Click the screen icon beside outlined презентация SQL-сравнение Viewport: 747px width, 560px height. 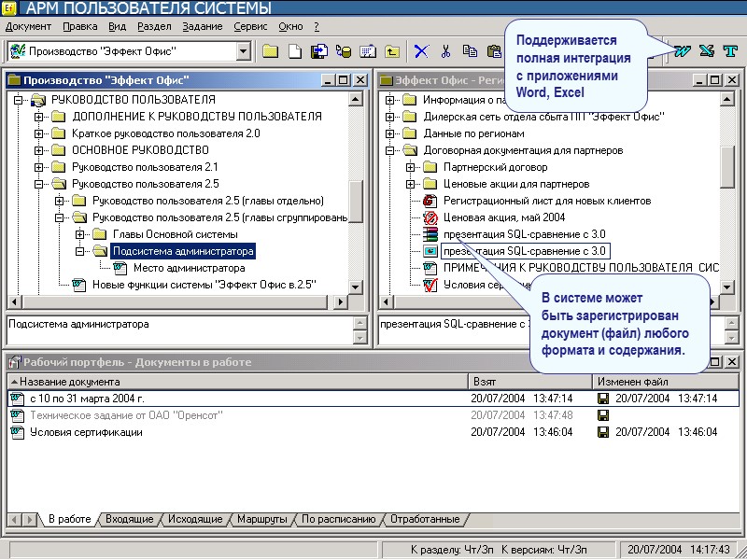[430, 251]
